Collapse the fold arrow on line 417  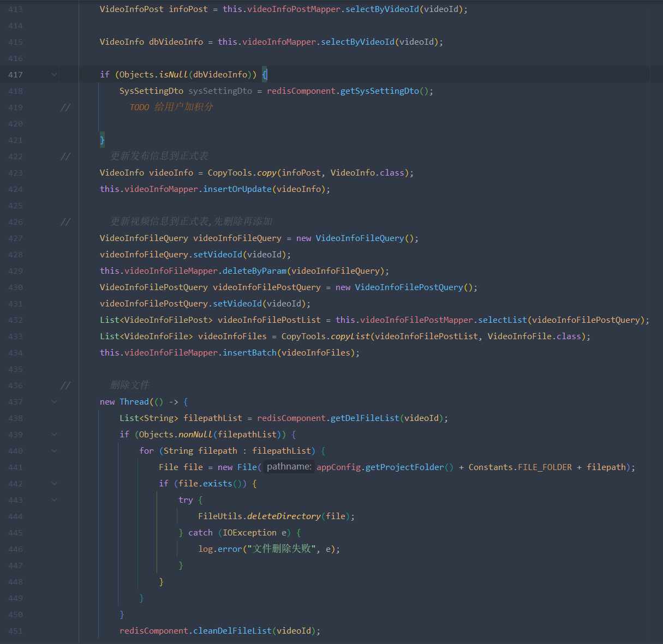54,75
